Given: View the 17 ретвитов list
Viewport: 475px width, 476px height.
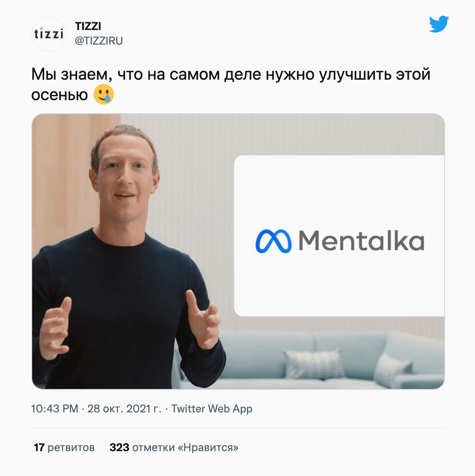Looking at the screenshot, I should pyautogui.click(x=64, y=447).
